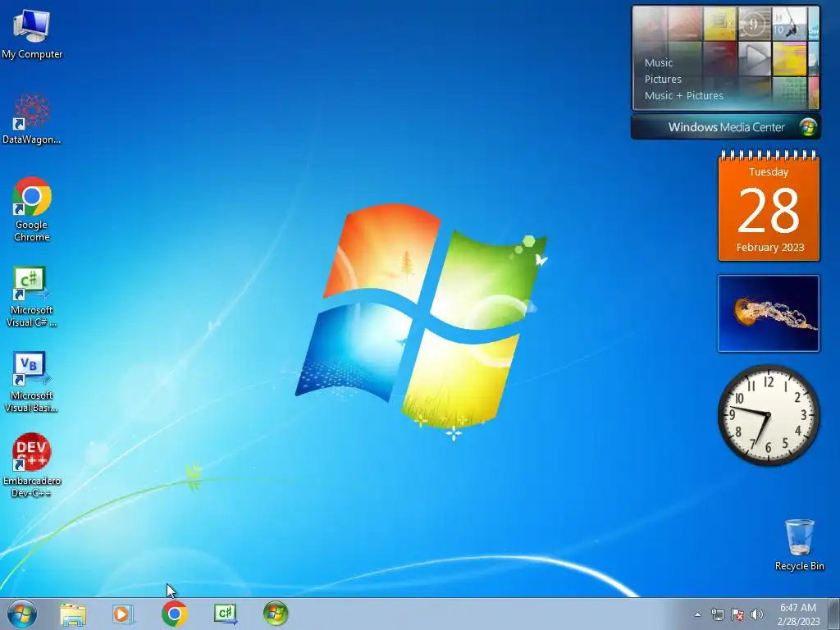This screenshot has width=840, height=630.
Task: Open Windows Explorer from the taskbar
Action: tap(73, 614)
